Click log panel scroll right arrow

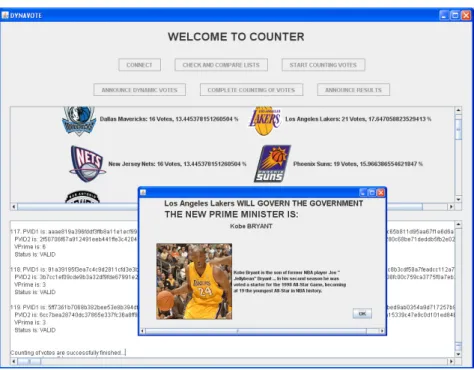click(451, 361)
